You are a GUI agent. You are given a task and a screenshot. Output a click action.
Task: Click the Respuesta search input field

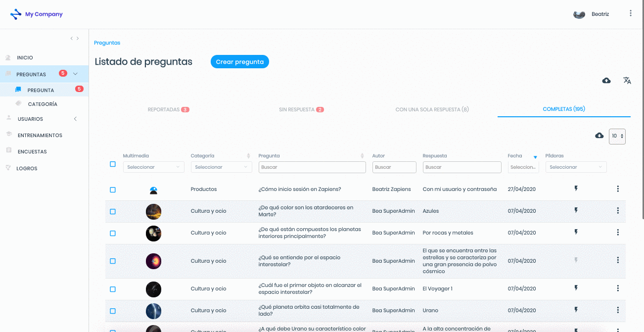coord(462,167)
